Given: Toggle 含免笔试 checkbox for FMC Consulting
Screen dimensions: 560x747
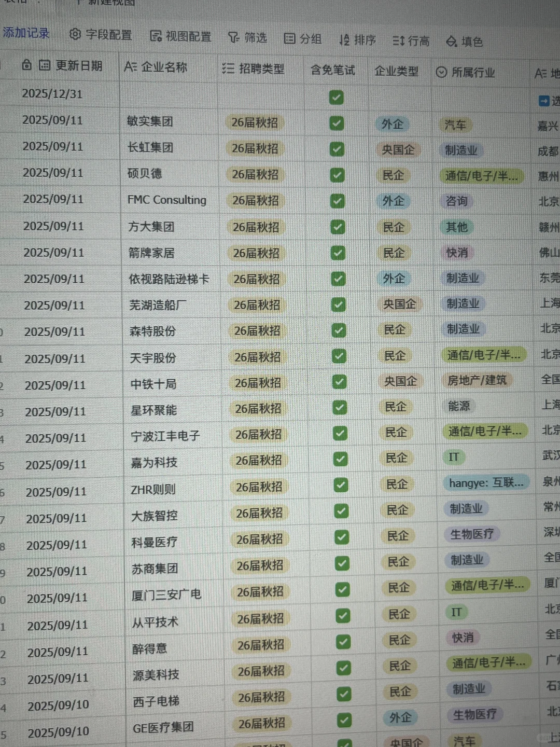Looking at the screenshot, I should click(338, 201).
